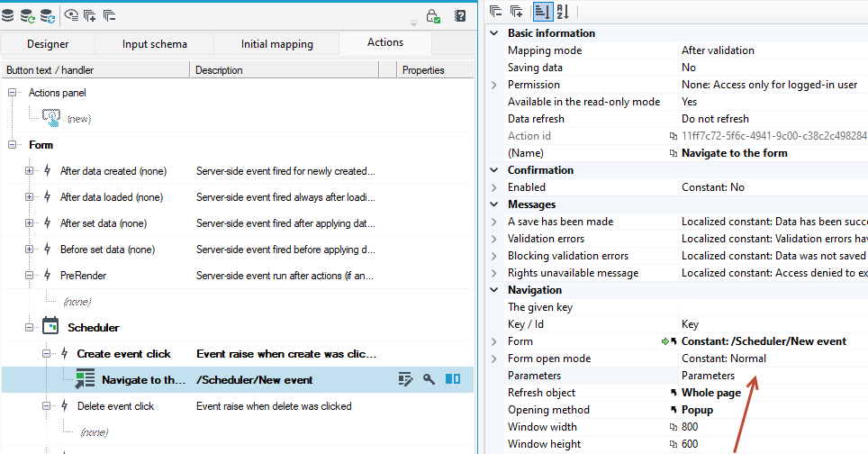Click blue columns icon in Navigate row

pos(453,378)
